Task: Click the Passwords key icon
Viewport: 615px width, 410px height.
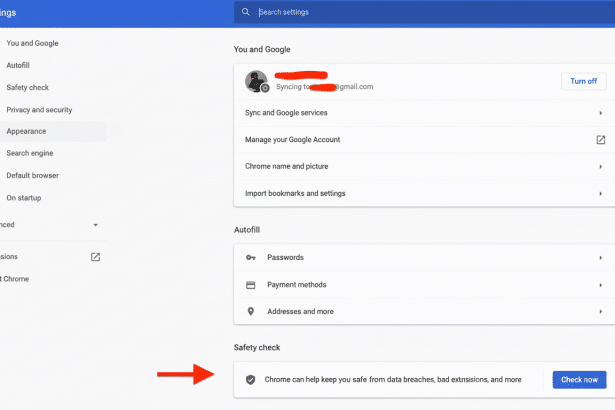Action: click(x=251, y=257)
